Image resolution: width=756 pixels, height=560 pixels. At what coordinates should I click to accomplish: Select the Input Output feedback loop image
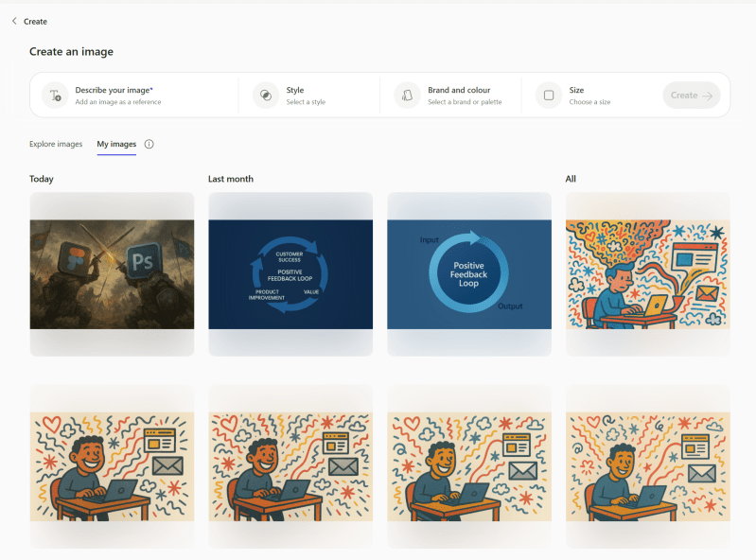[469, 274]
